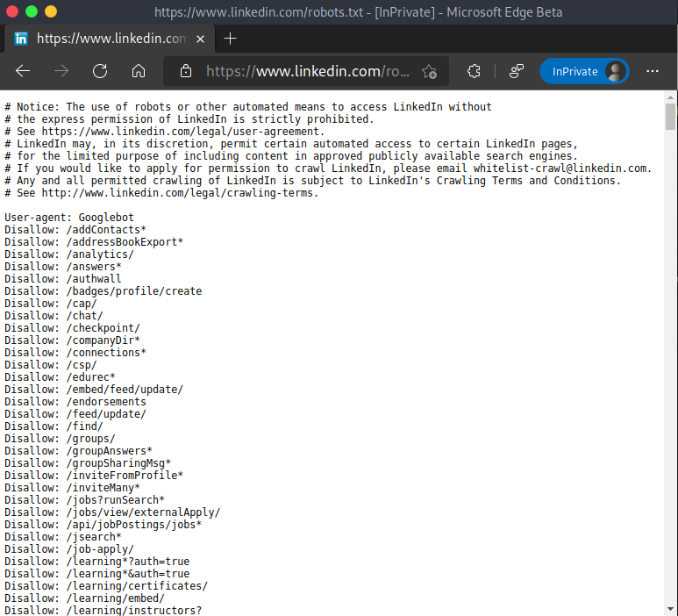Image resolution: width=678 pixels, height=616 pixels.
Task: Click 'Disallow: /connections*' line
Action: click(75, 353)
